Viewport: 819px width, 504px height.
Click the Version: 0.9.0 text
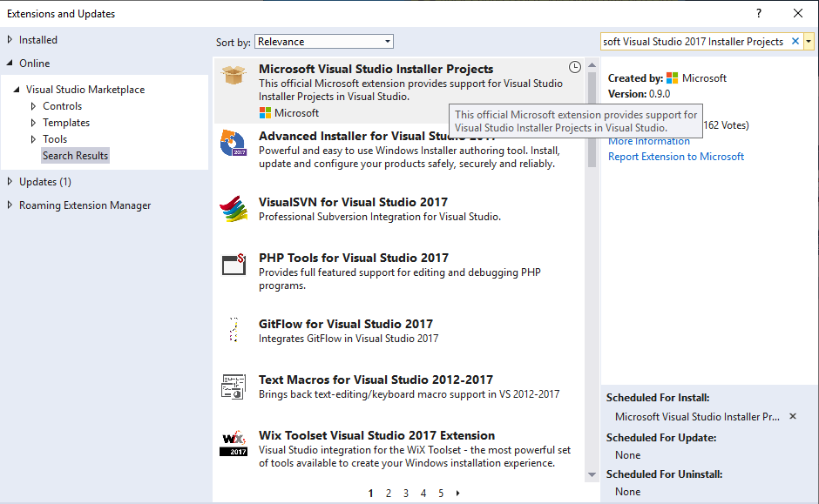tap(639, 94)
